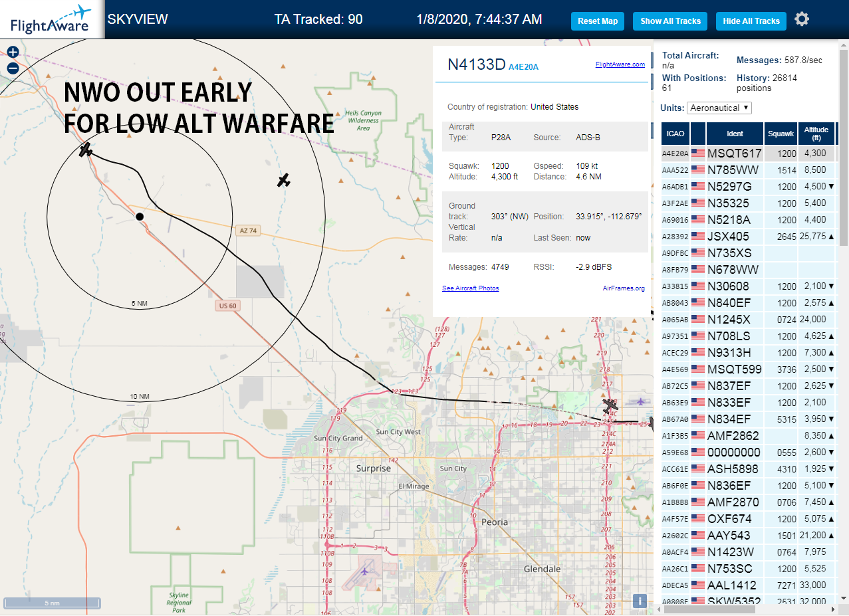Screen dimensions: 849x616
Task: Select the 00000000 ident row
Action: click(749, 453)
